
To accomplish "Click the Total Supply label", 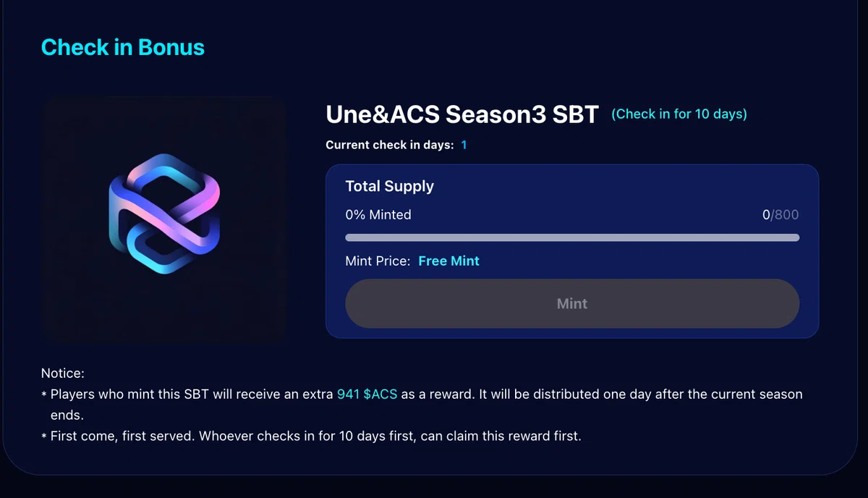I will pyautogui.click(x=390, y=186).
